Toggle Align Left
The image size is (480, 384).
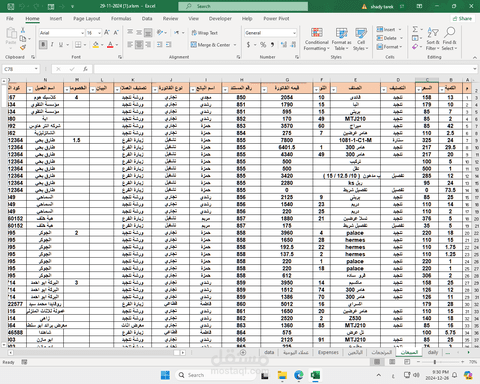130,45
